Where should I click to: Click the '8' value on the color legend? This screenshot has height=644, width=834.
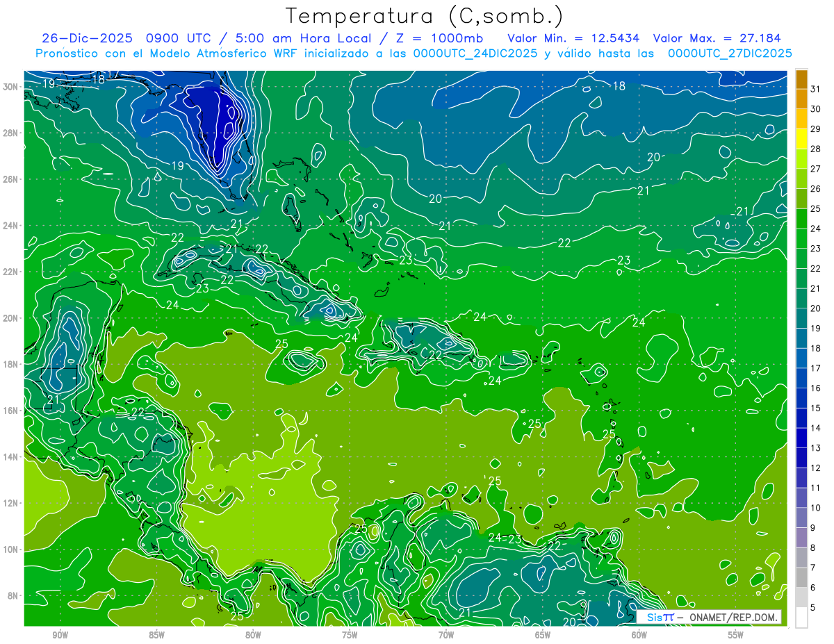pyautogui.click(x=812, y=547)
